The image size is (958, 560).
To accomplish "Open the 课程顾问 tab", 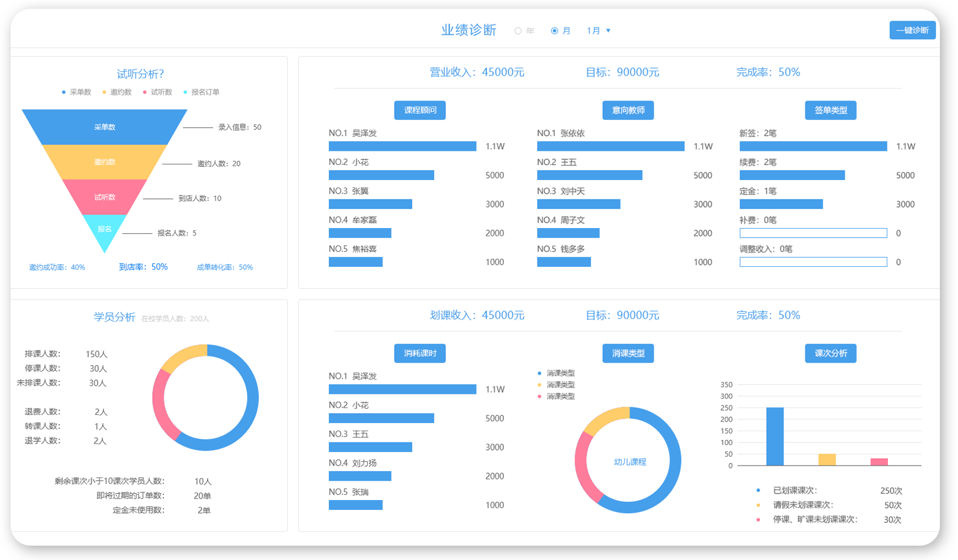I will click(420, 110).
